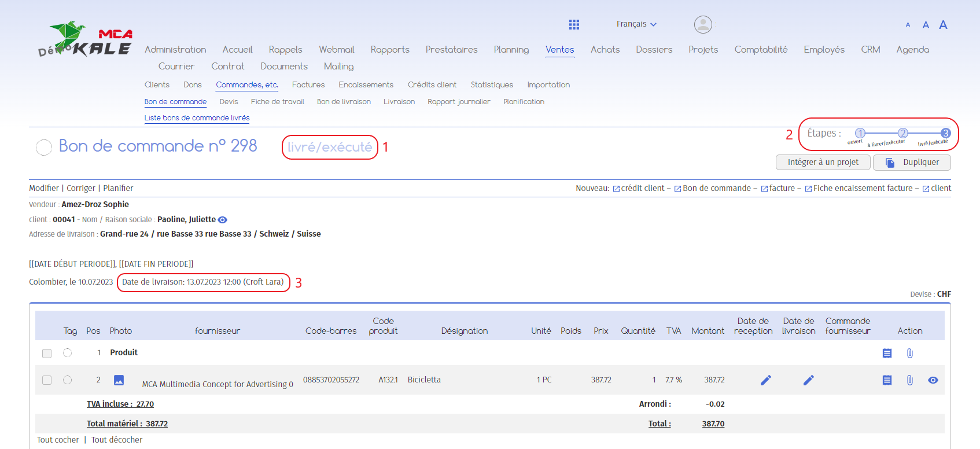Image resolution: width=980 pixels, height=449 pixels.
Task: Select the largest font size A
Action: click(x=943, y=25)
